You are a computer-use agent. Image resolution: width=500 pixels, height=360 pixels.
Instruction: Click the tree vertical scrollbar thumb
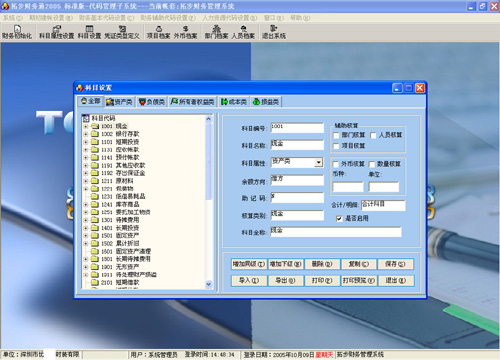point(209,161)
